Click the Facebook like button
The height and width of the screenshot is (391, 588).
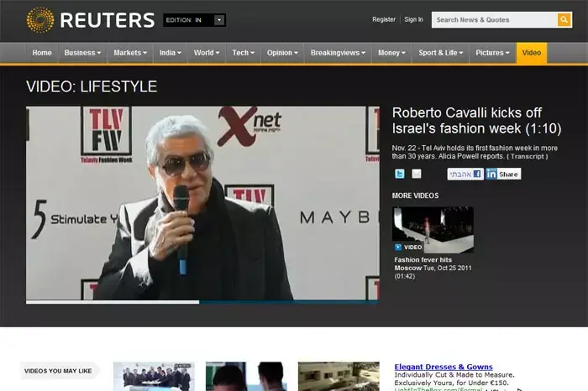465,174
